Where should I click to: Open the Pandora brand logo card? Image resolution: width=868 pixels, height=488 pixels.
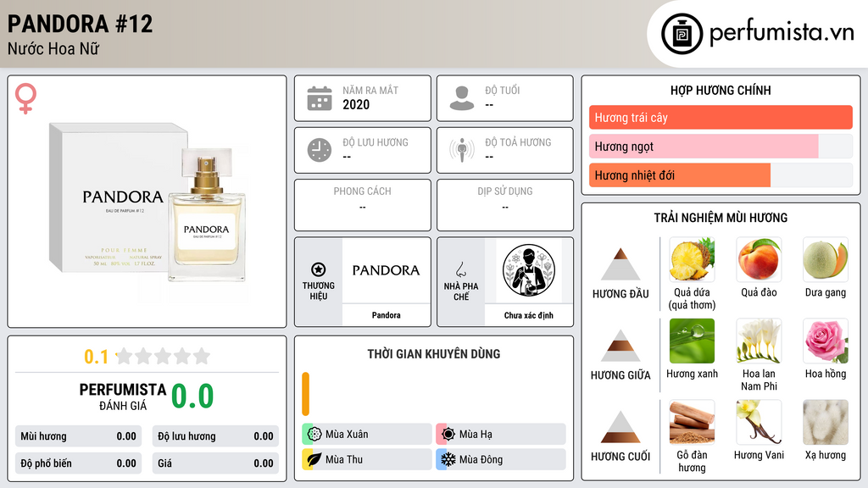[386, 270]
